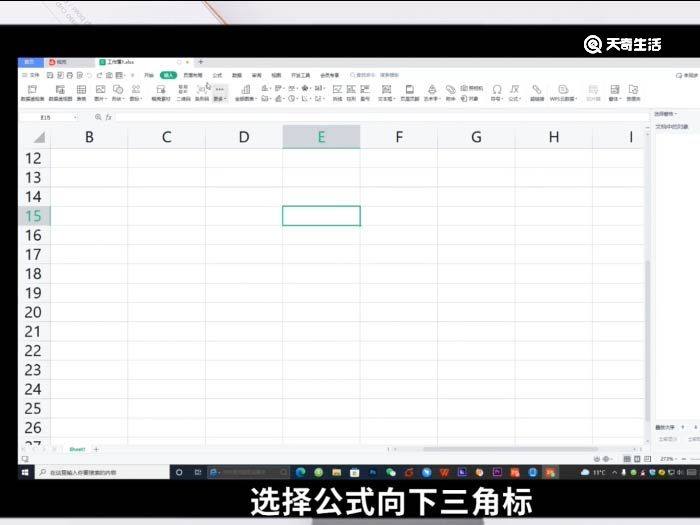Switch to the Data (数据) ribbon tab
Image resolution: width=700 pixels, height=525 pixels.
click(237, 75)
